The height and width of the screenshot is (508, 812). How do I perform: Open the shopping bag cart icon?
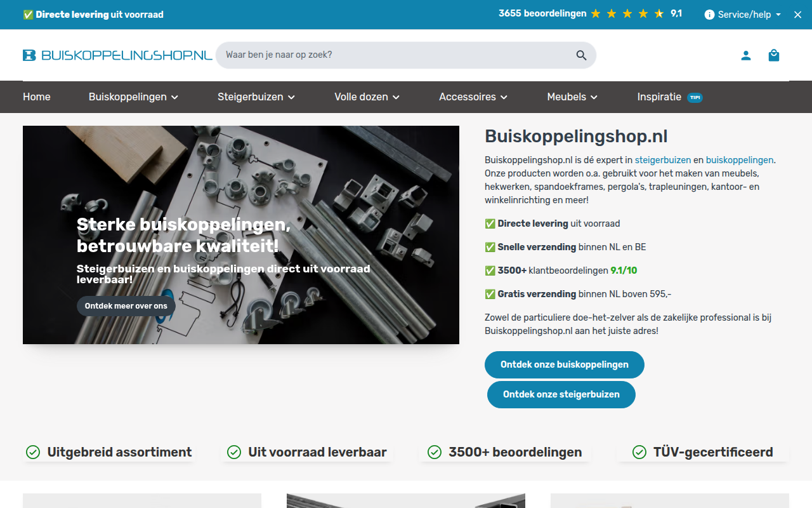point(774,55)
